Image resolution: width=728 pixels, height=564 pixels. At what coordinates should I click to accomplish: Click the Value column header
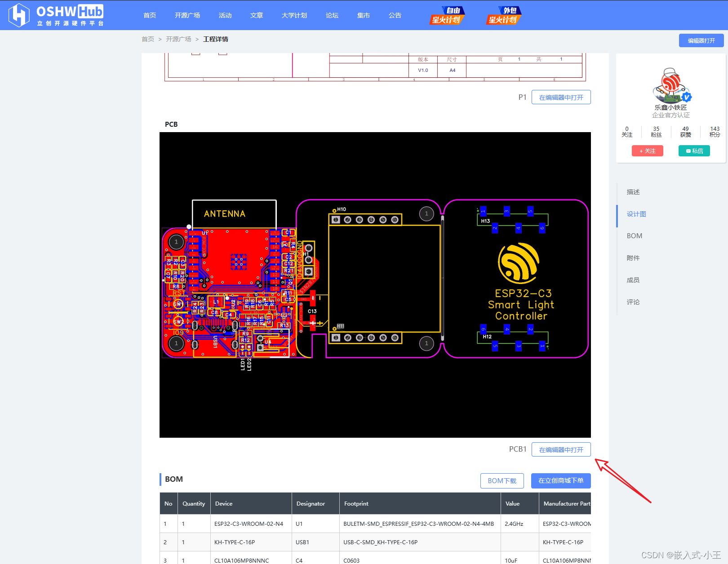click(x=520, y=503)
